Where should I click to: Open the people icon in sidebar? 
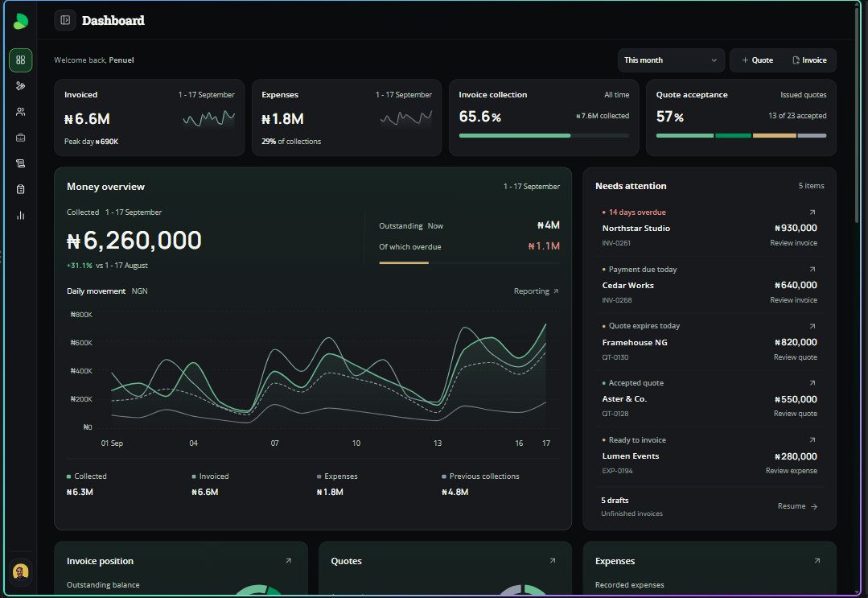20,112
